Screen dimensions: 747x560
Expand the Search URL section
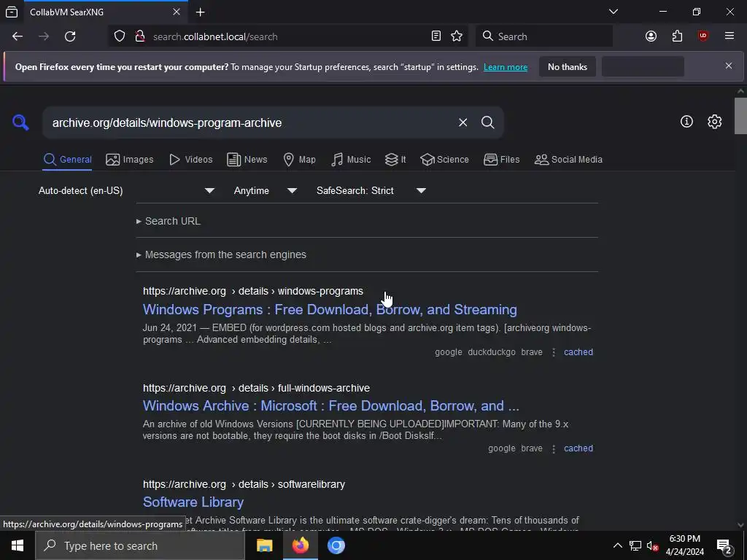169,221
